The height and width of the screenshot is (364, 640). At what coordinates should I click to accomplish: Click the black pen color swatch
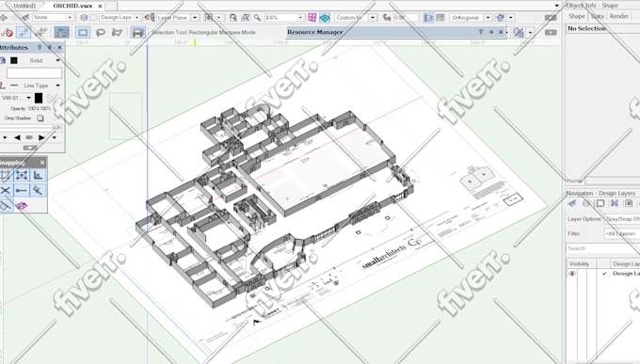(39, 98)
